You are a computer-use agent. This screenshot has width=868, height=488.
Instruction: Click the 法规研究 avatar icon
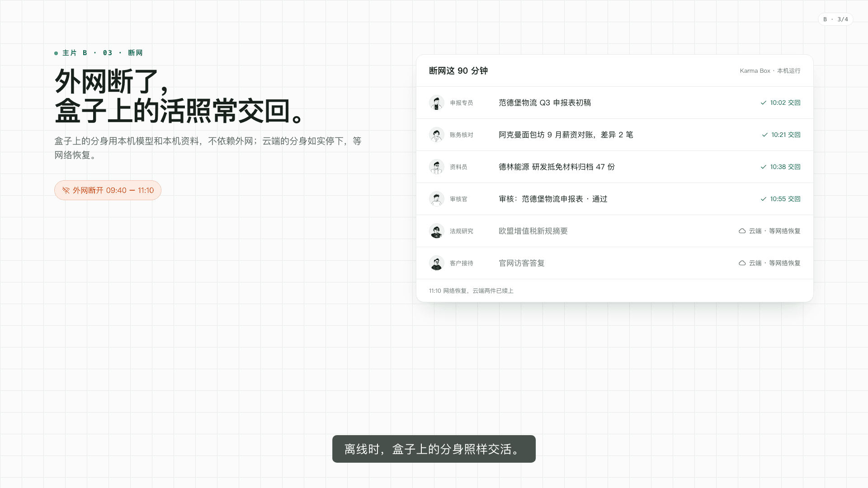coord(436,231)
